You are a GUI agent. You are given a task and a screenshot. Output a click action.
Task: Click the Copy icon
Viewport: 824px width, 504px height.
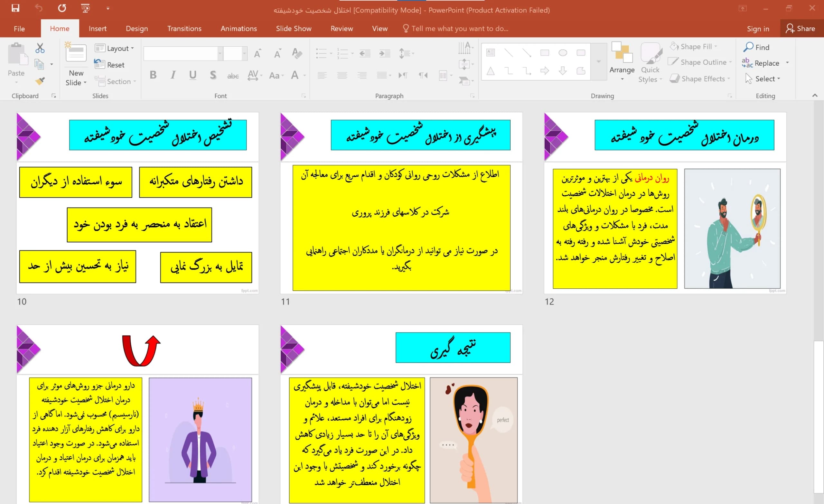(40, 64)
